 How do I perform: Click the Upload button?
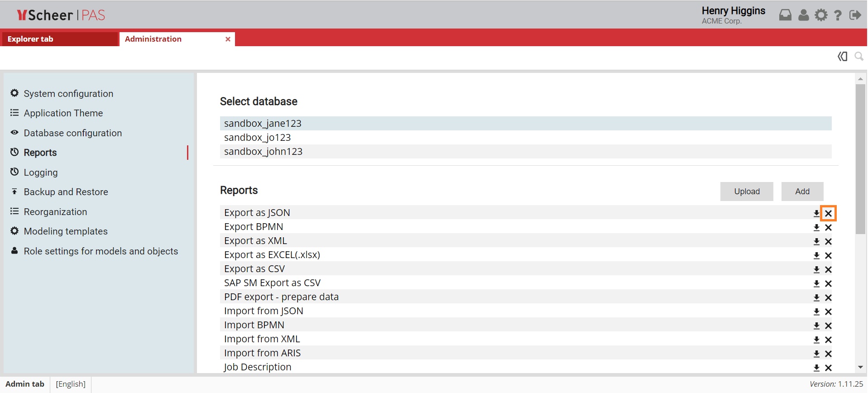747,192
